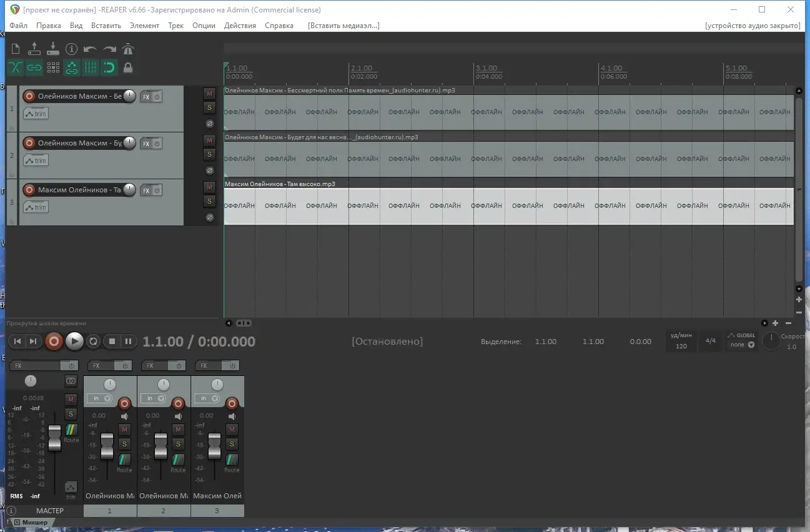
Task: Open the Правка menu
Action: pos(49,26)
